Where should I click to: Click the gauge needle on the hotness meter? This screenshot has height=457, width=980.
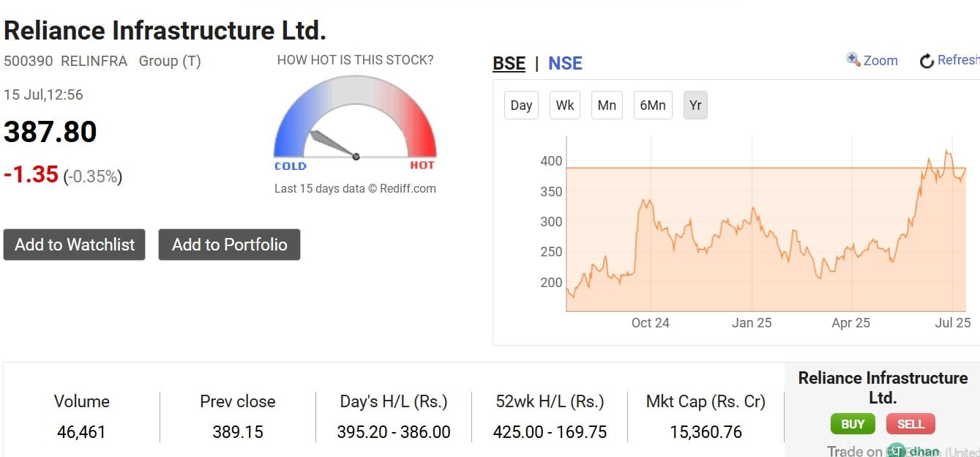pyautogui.click(x=334, y=144)
